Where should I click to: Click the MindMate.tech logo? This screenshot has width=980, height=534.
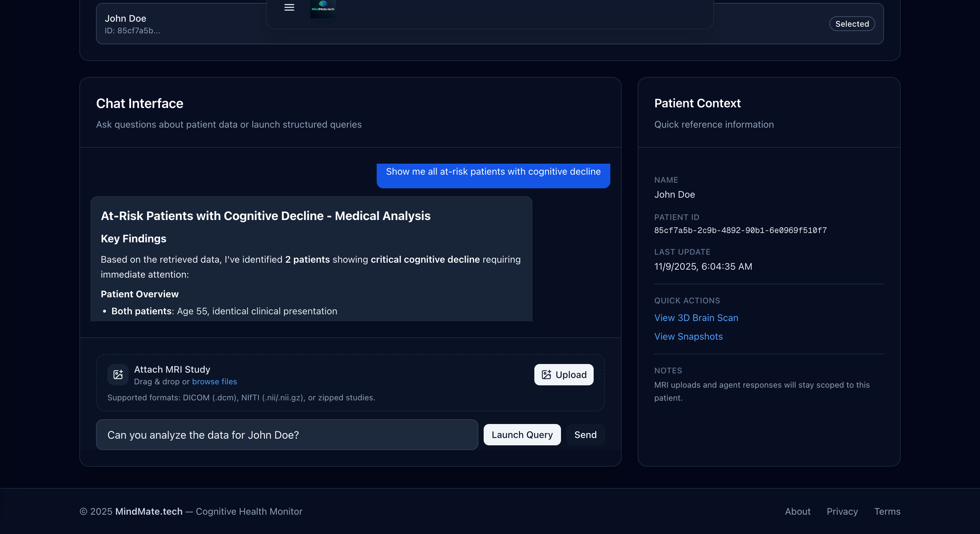[x=323, y=8]
